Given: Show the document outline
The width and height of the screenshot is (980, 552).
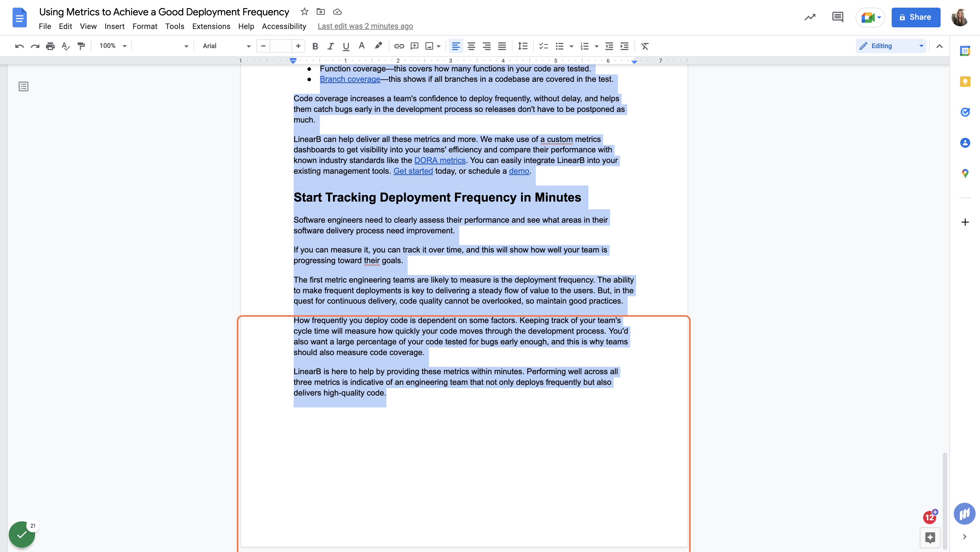Looking at the screenshot, I should click(24, 87).
